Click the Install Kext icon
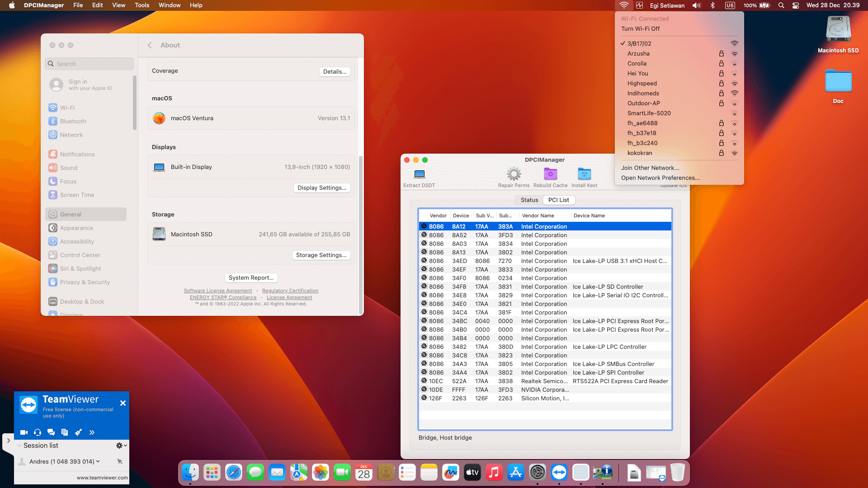 tap(584, 174)
